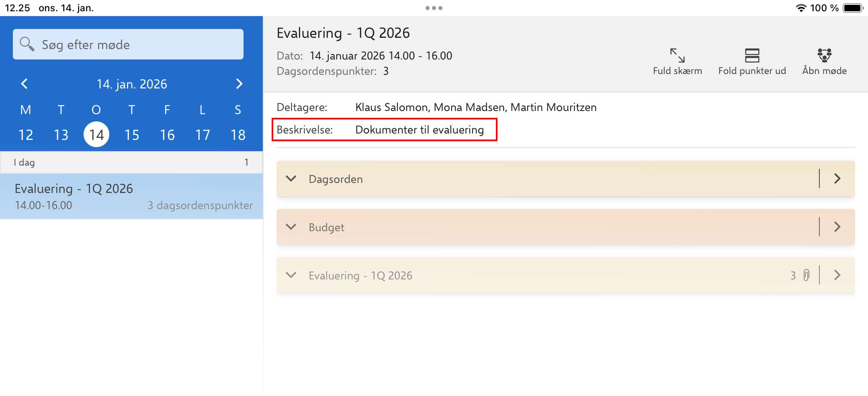Click the Søg efter møde search field

(128, 44)
